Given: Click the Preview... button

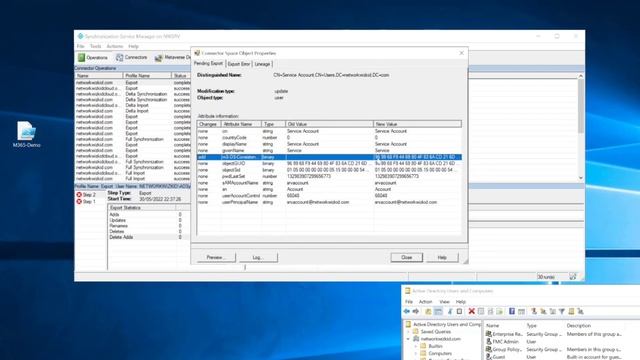Looking at the screenshot, I should (216, 258).
